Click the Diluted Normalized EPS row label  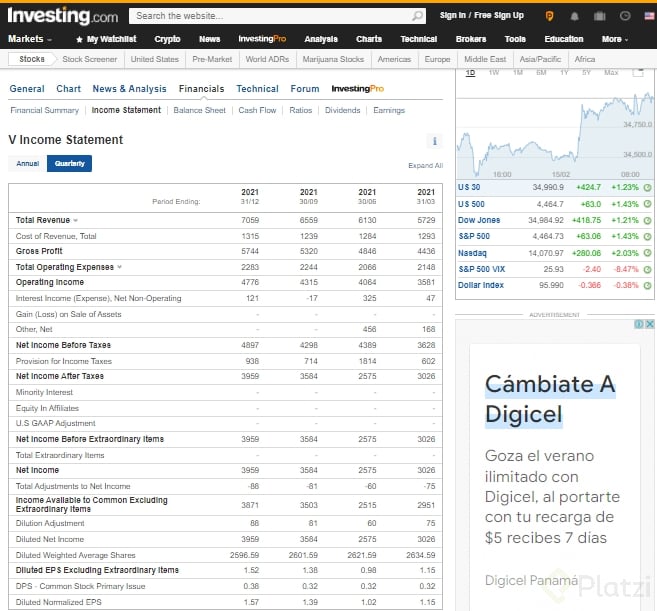point(59,602)
